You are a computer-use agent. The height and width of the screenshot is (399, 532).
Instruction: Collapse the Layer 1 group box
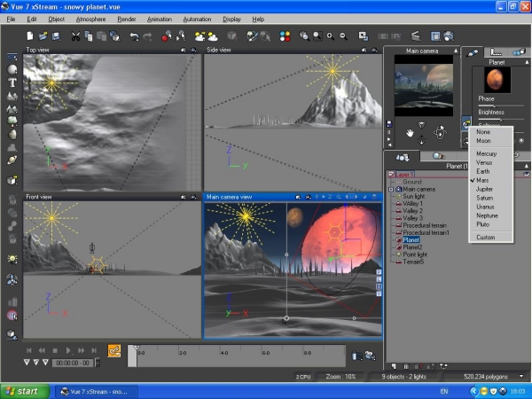pos(391,174)
